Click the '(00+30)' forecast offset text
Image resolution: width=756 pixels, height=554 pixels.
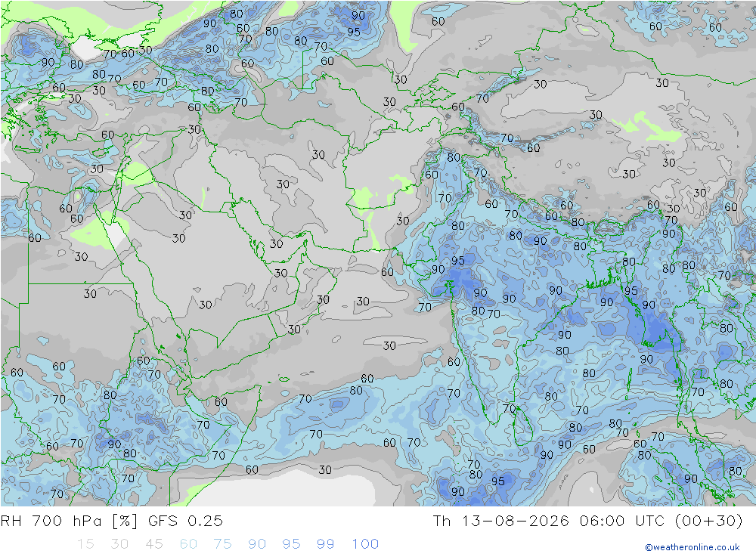(x=709, y=522)
